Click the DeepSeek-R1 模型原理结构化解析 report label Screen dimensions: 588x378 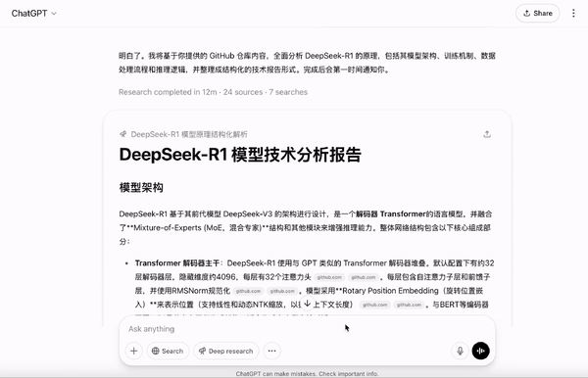(x=188, y=134)
